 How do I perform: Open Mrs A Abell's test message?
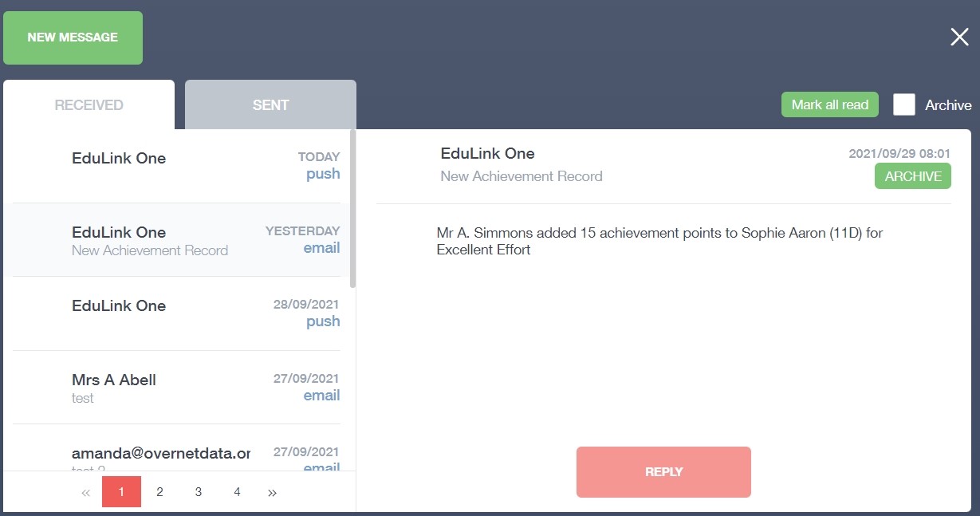click(x=175, y=388)
